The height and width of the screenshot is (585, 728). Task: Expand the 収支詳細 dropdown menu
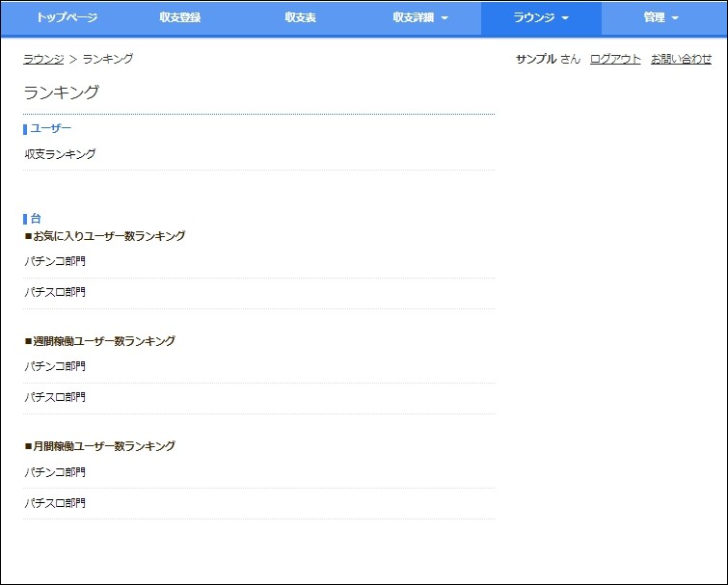point(420,17)
